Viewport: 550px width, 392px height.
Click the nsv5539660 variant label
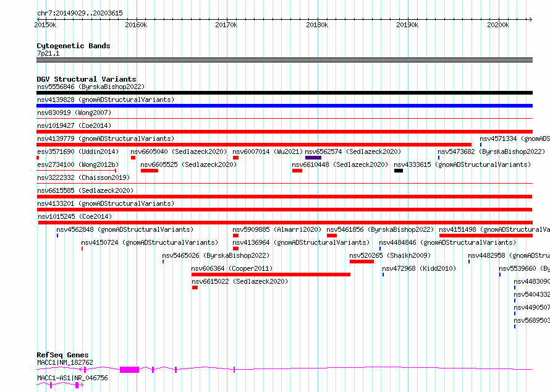(x=524, y=268)
